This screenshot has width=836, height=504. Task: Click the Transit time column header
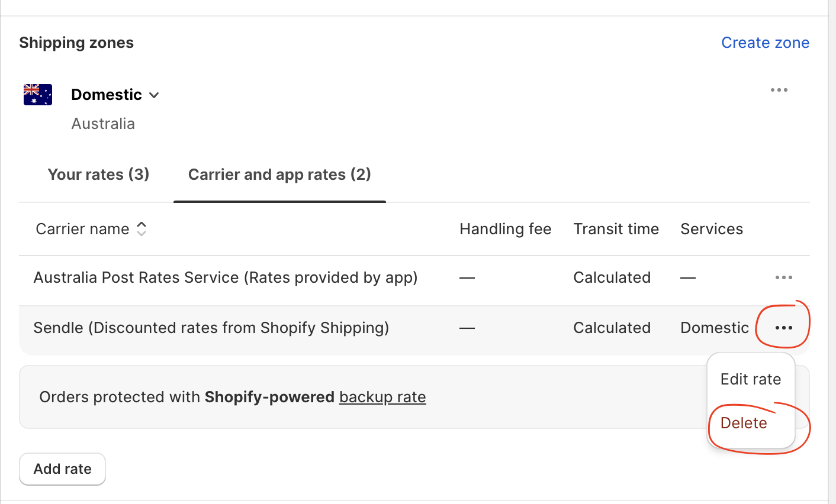pyautogui.click(x=616, y=229)
